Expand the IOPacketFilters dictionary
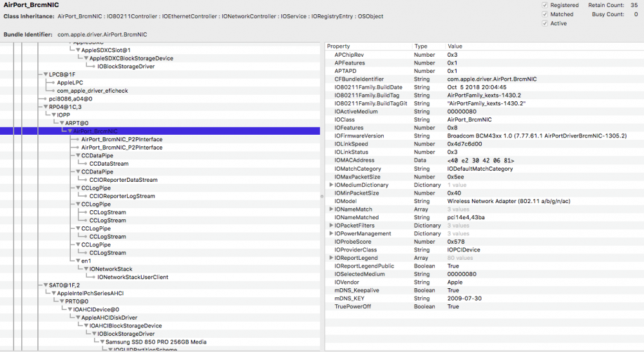This screenshot has height=352, width=644. click(331, 226)
